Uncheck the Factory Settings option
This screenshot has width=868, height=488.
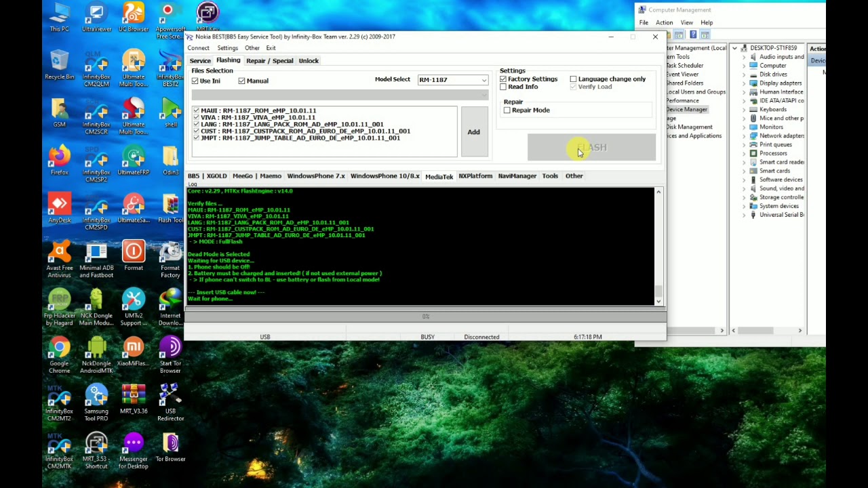pos(503,79)
